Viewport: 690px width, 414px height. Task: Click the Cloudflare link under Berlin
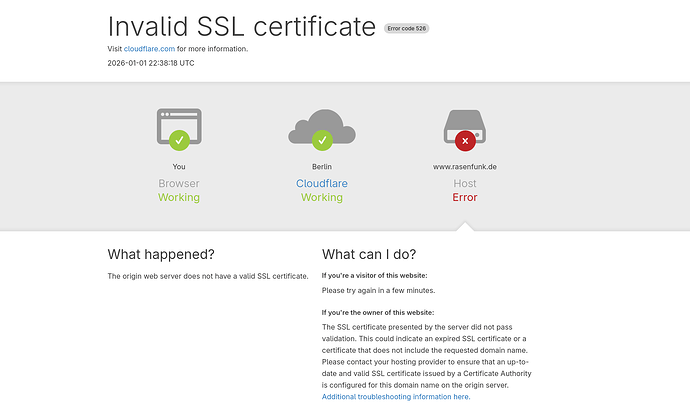point(322,183)
